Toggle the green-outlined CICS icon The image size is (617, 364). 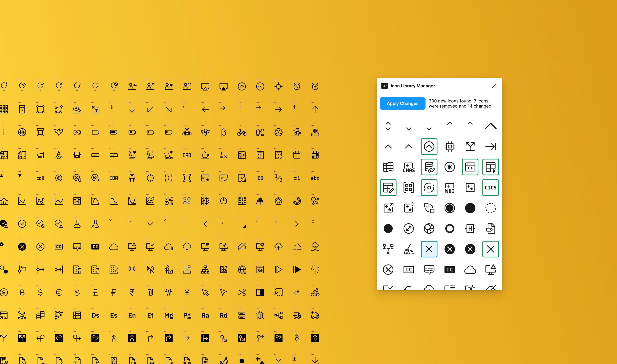pos(490,188)
